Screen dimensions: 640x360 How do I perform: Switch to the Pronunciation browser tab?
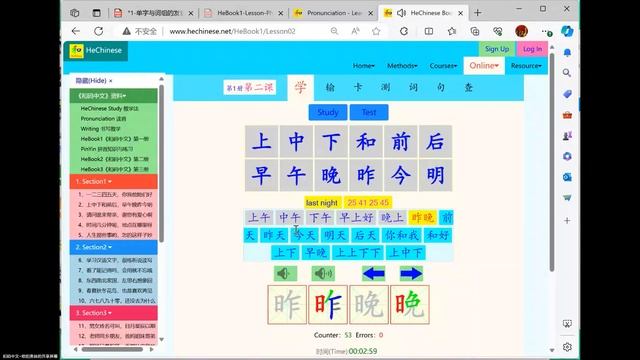(x=334, y=13)
